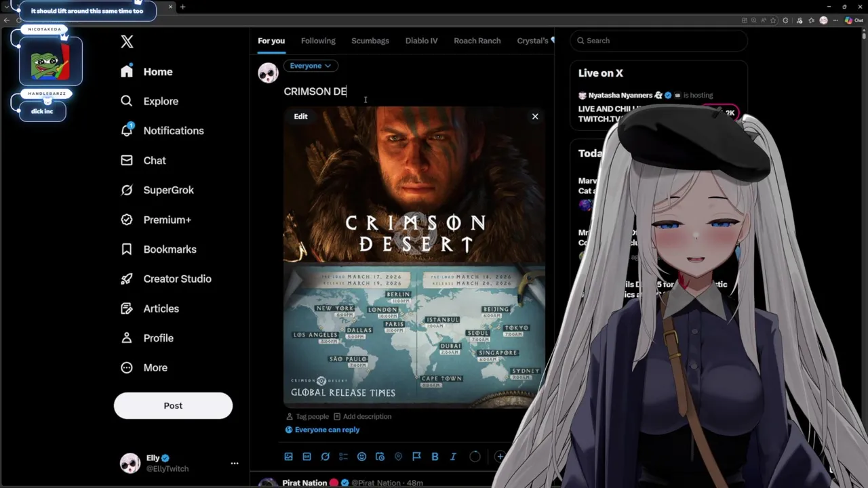Screen dimensions: 868x488
Task: Click the Grok icon in composer toolbar
Action: 325,457
